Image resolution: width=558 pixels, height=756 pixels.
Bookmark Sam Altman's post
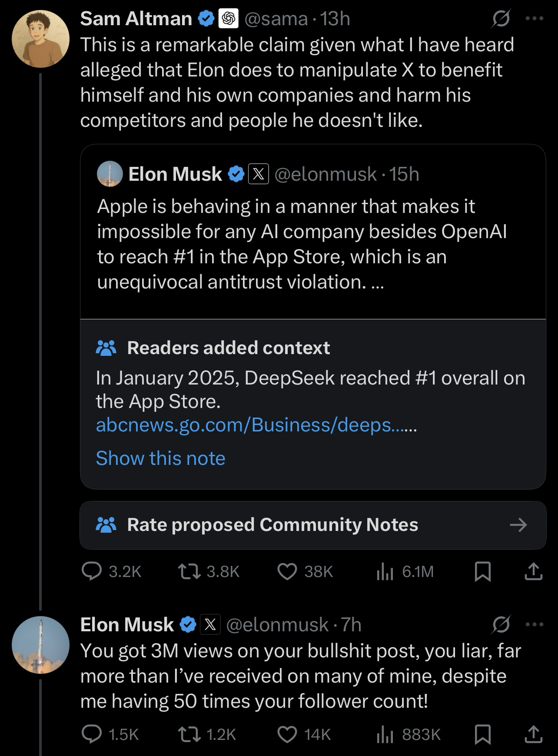pyautogui.click(x=482, y=571)
